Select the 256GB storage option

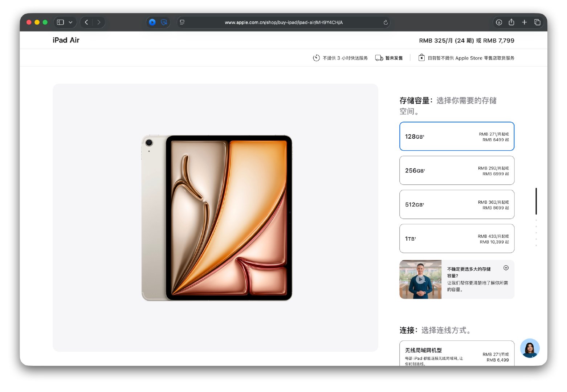(x=457, y=171)
